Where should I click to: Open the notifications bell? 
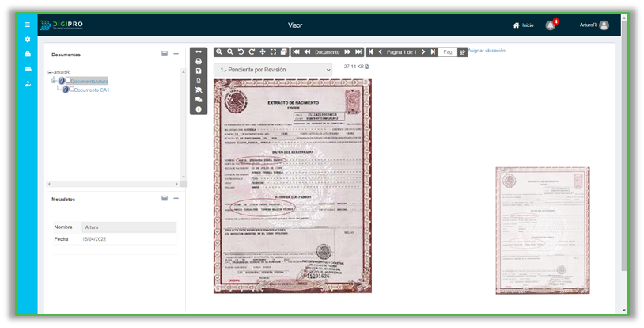pos(551,25)
